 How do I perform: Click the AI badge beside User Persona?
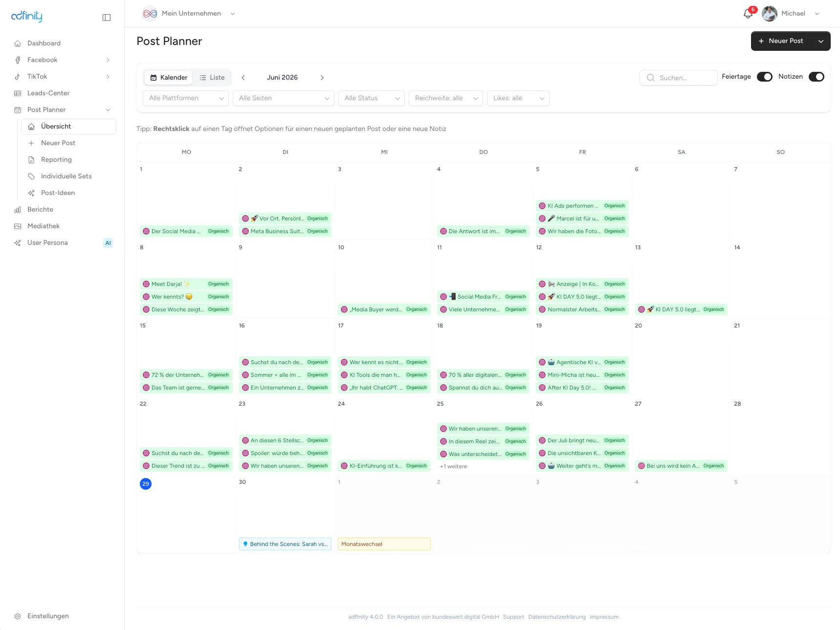108,243
